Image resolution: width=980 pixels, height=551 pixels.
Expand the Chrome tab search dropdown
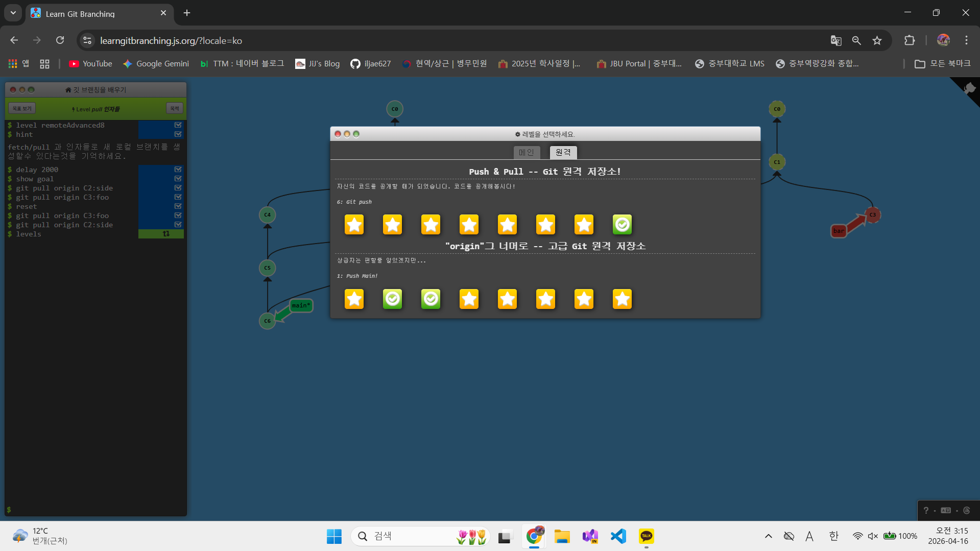click(13, 13)
